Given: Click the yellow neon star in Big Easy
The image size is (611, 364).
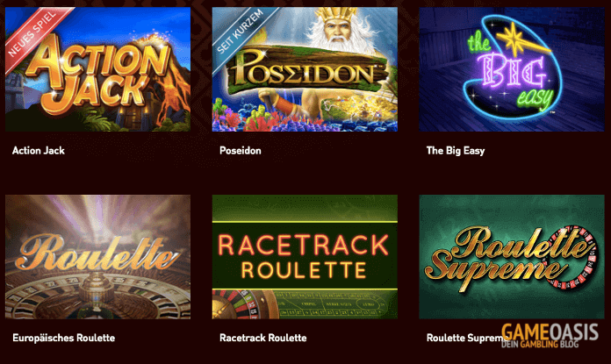Looking at the screenshot, I should coord(516,40).
